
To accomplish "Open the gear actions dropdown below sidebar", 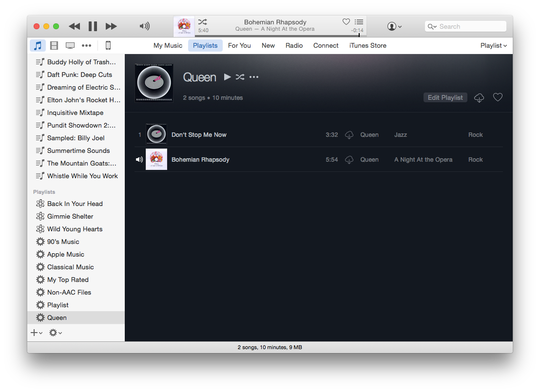I will pos(55,333).
